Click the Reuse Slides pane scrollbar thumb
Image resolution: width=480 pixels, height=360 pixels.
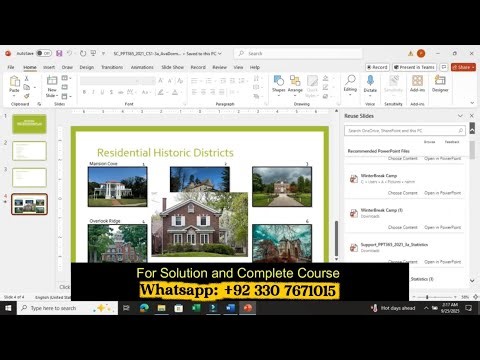pyautogui.click(x=472, y=150)
